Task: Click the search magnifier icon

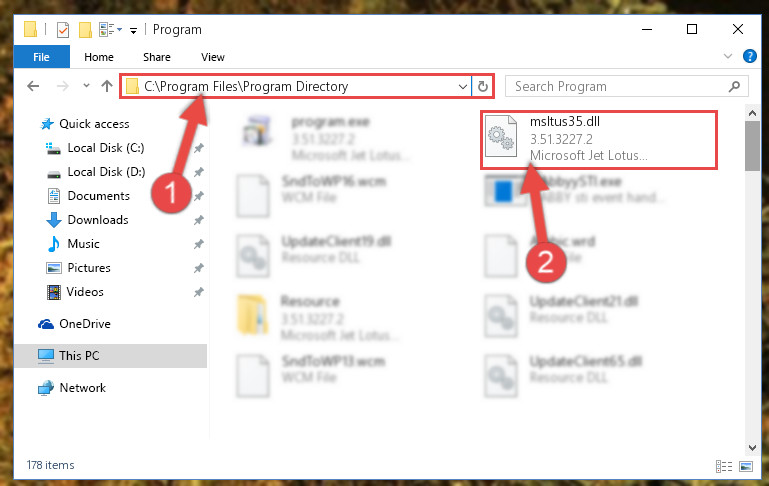Action: point(734,87)
